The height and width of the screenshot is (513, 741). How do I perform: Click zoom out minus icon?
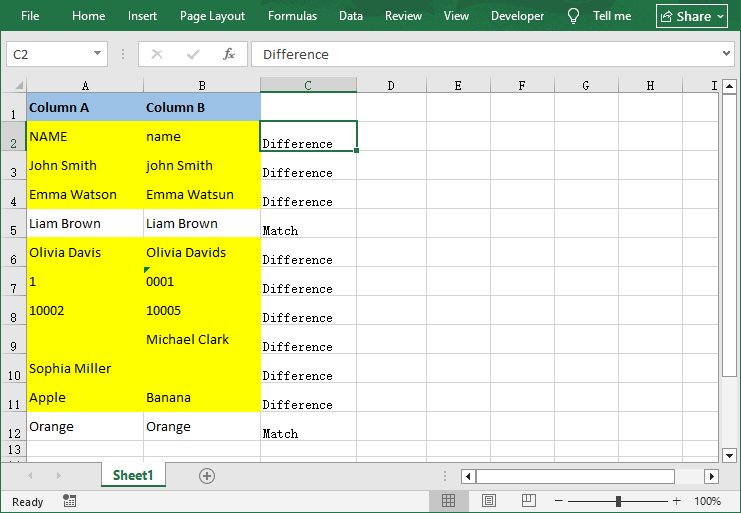559,501
